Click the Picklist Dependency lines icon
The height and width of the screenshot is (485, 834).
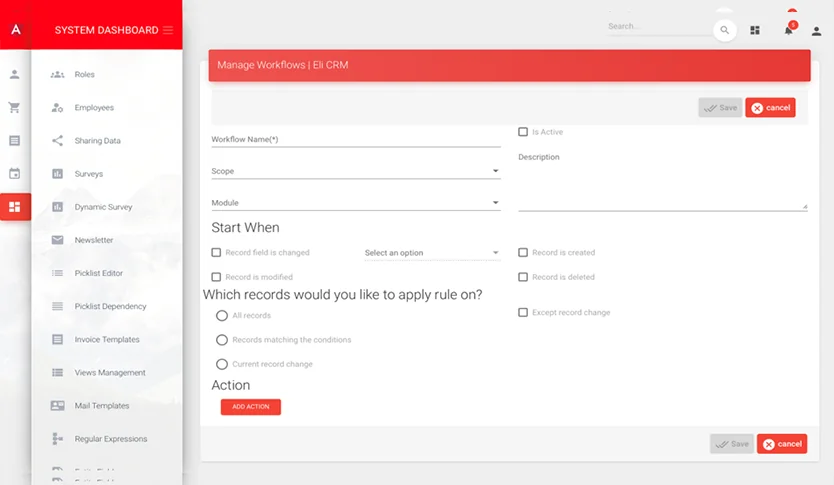coord(57,306)
